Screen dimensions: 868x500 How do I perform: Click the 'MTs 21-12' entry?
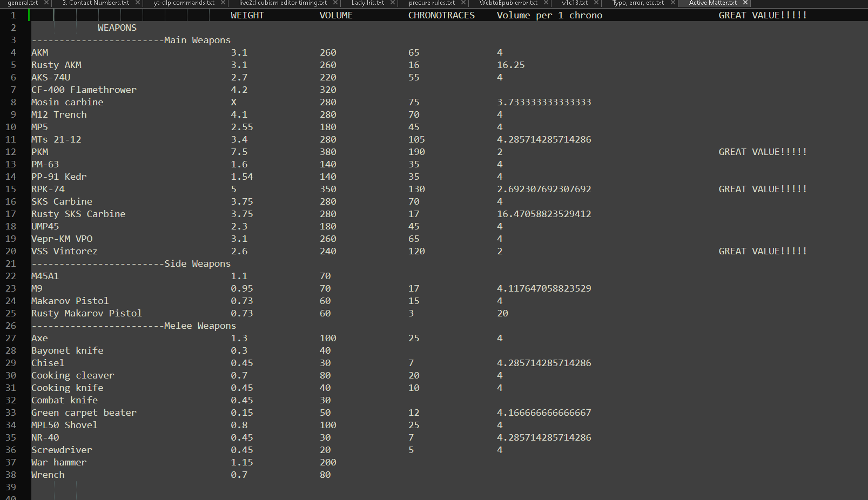tap(56, 139)
